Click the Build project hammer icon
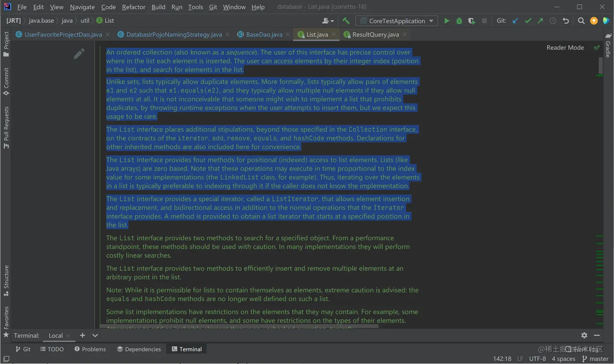Image resolution: width=614 pixels, height=364 pixels. pos(346,21)
